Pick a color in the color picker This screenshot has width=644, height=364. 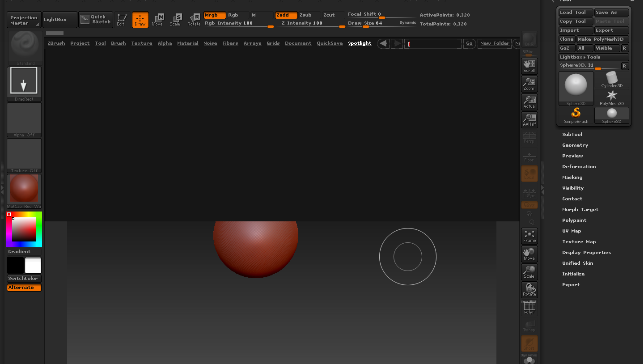coord(24,229)
